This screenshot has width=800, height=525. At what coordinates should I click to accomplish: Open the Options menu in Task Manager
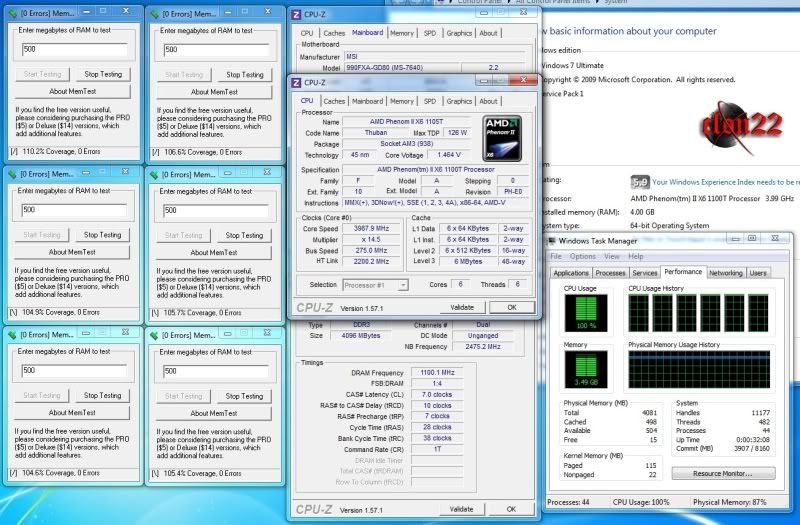[x=583, y=257]
